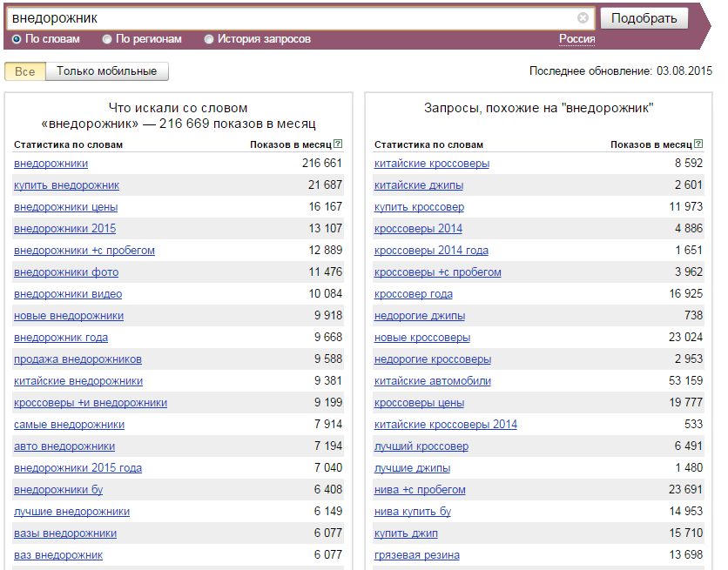Open the 'китайские кроссоверы' query link

pyautogui.click(x=432, y=164)
